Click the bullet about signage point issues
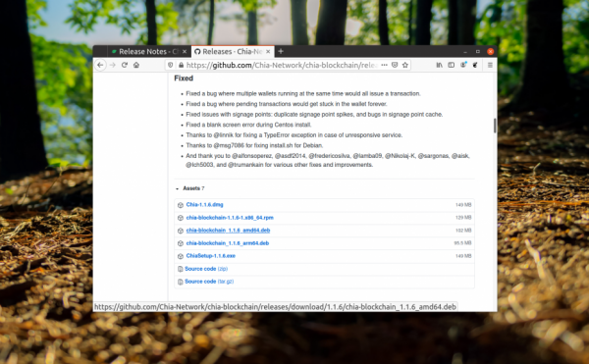 click(314, 115)
